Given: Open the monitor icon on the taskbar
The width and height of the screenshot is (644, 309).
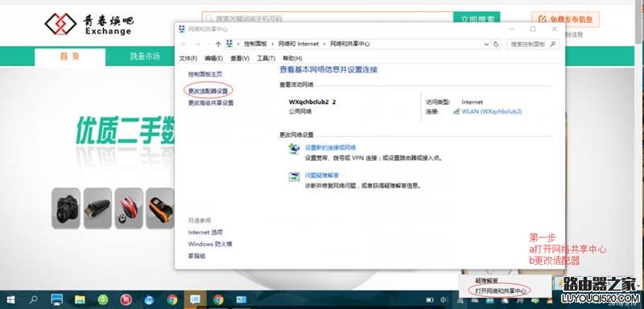Looking at the screenshot, I should click(56, 299).
